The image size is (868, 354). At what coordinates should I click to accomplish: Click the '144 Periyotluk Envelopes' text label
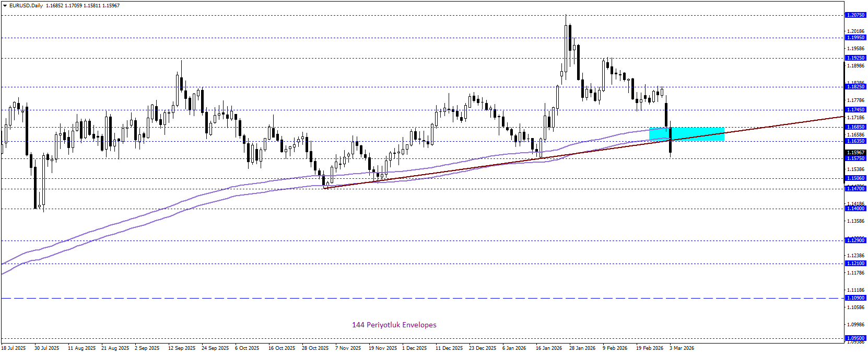[394, 325]
